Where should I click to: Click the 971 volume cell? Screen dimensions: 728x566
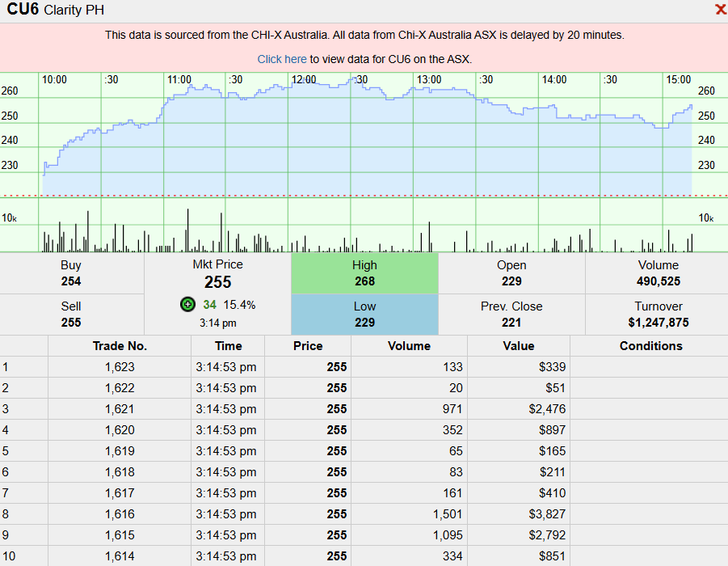409,409
